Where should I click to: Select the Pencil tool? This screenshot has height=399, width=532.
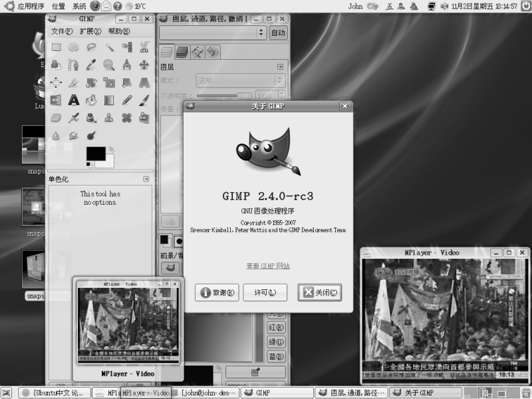[x=126, y=100]
